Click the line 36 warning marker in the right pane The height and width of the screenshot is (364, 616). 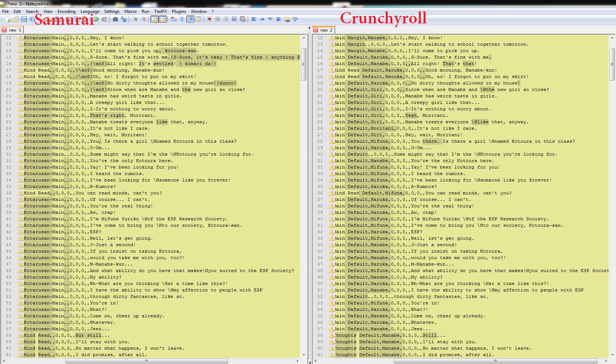click(332, 193)
